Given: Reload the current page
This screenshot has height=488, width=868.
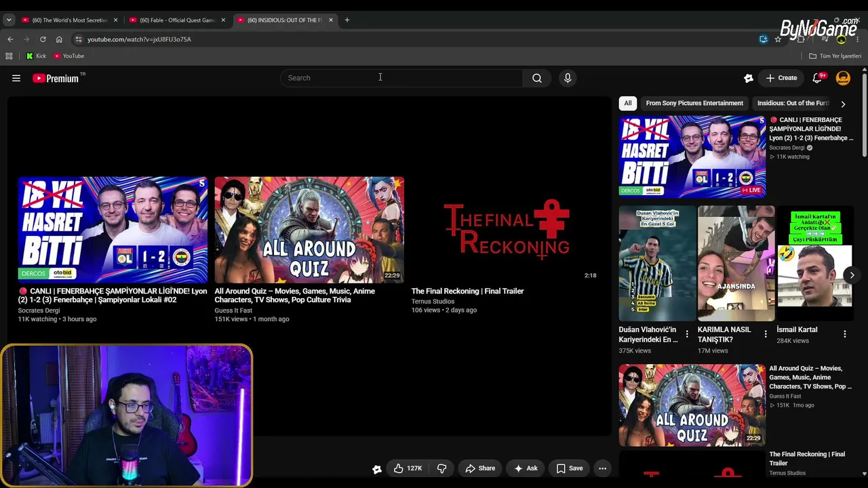Looking at the screenshot, I should [43, 39].
